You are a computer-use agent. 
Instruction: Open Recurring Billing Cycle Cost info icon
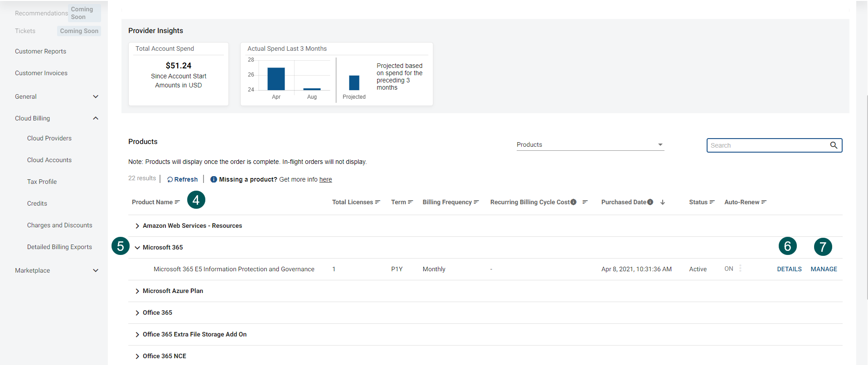pyautogui.click(x=573, y=202)
